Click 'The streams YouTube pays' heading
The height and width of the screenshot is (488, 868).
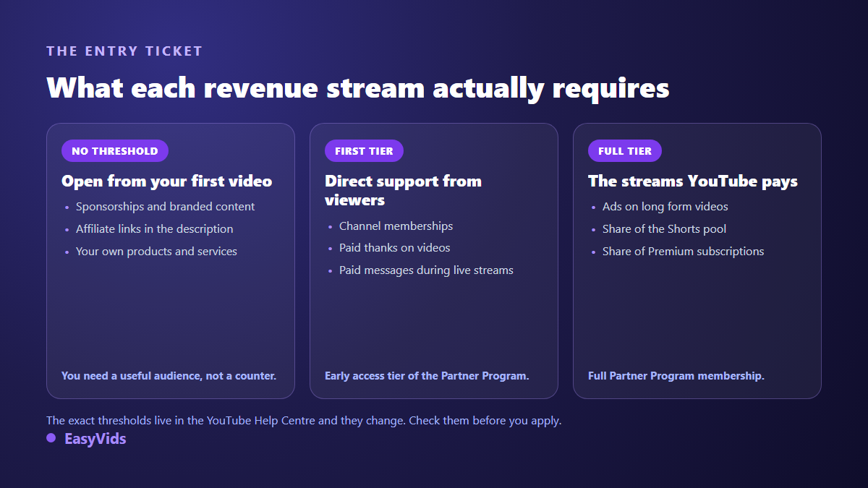[693, 181]
